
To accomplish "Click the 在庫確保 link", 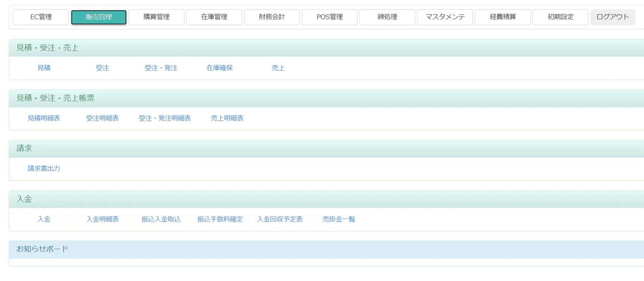I will [x=220, y=68].
